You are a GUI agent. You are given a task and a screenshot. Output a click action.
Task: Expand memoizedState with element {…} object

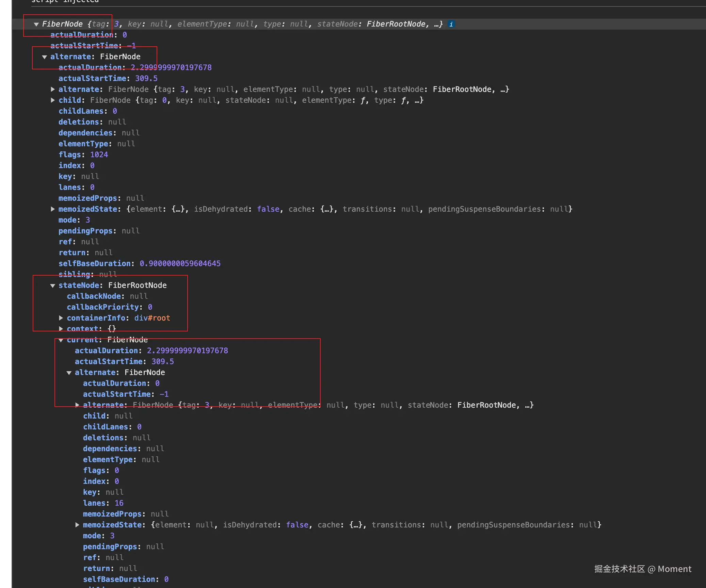point(53,209)
